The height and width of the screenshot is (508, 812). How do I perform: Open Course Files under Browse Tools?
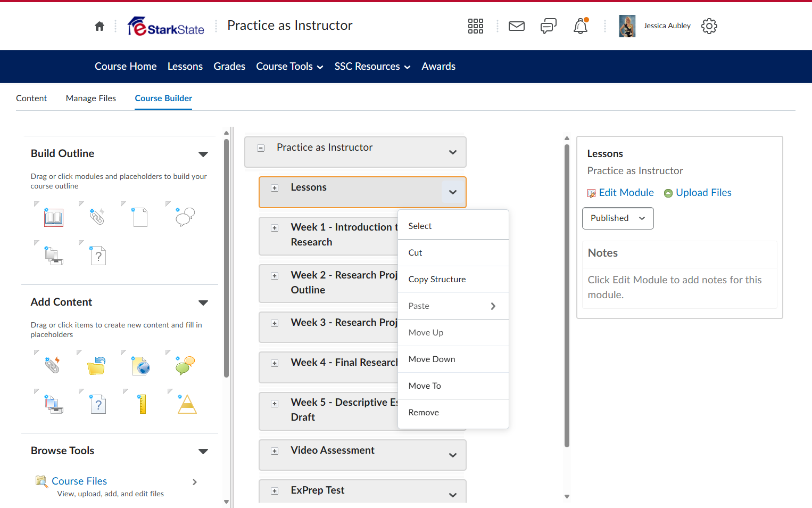[x=79, y=481]
